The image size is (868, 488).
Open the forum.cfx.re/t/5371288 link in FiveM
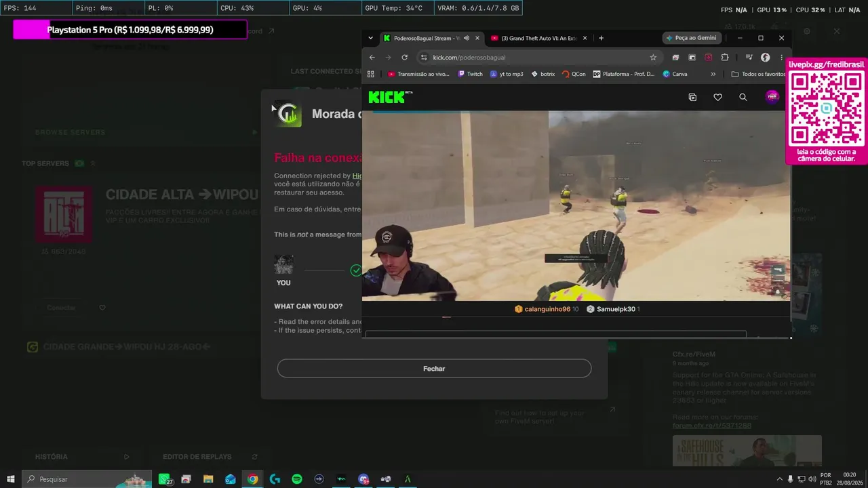pyautogui.click(x=712, y=426)
